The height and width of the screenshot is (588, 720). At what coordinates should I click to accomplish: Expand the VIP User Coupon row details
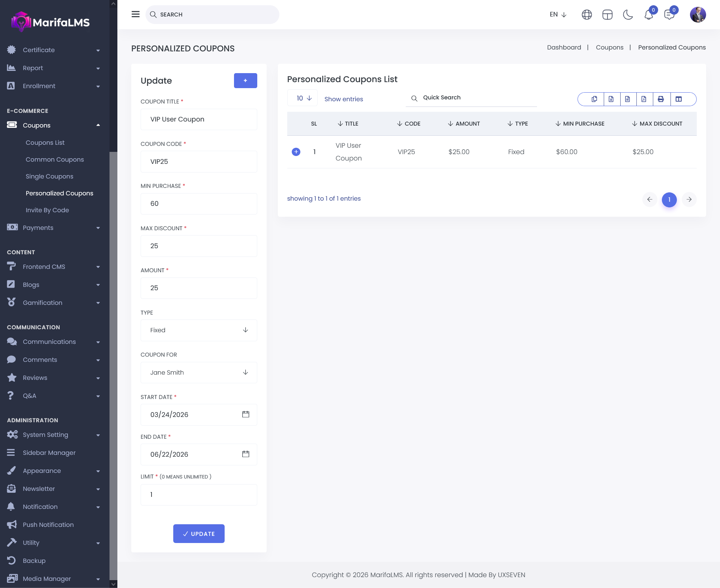pyautogui.click(x=296, y=152)
